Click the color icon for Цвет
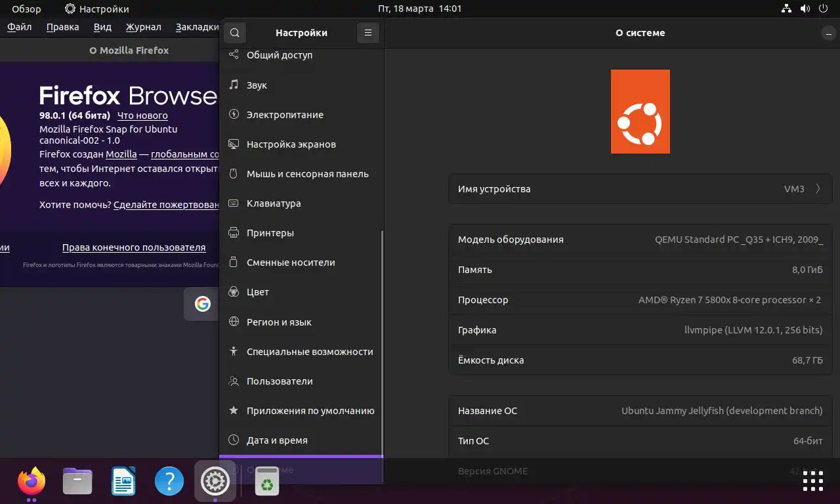 [233, 292]
